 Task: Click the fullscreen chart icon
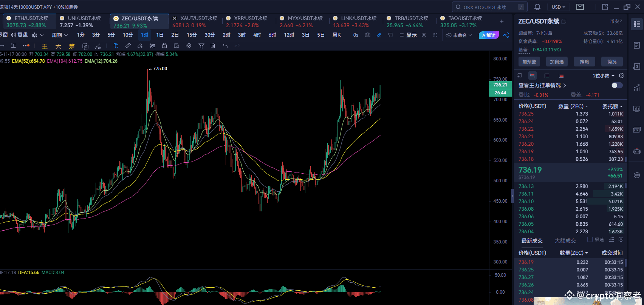click(435, 35)
